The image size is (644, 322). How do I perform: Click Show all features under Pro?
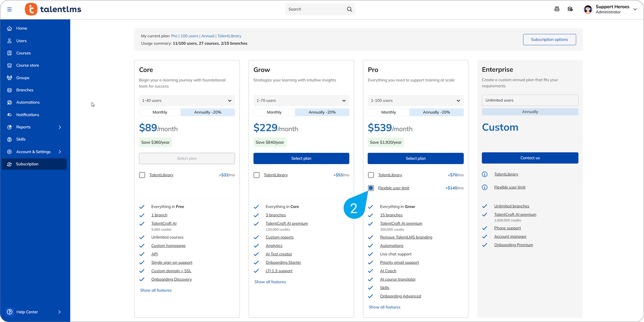384,307
